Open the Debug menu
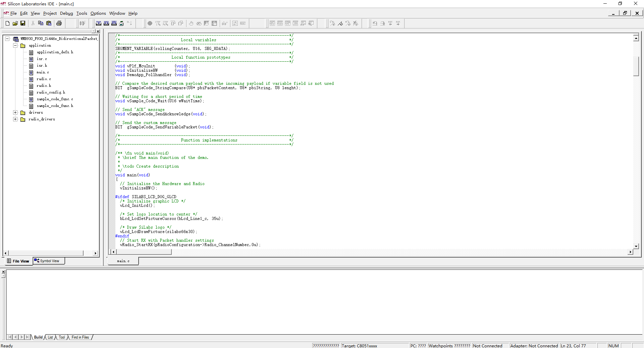This screenshot has width=644, height=348. [x=66, y=13]
